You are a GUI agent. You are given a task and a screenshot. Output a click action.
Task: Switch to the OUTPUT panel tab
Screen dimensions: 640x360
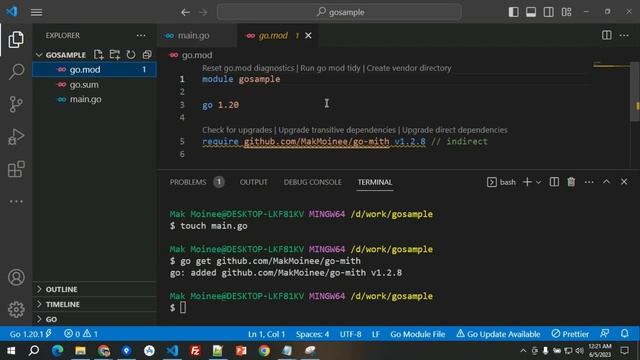[253, 182]
